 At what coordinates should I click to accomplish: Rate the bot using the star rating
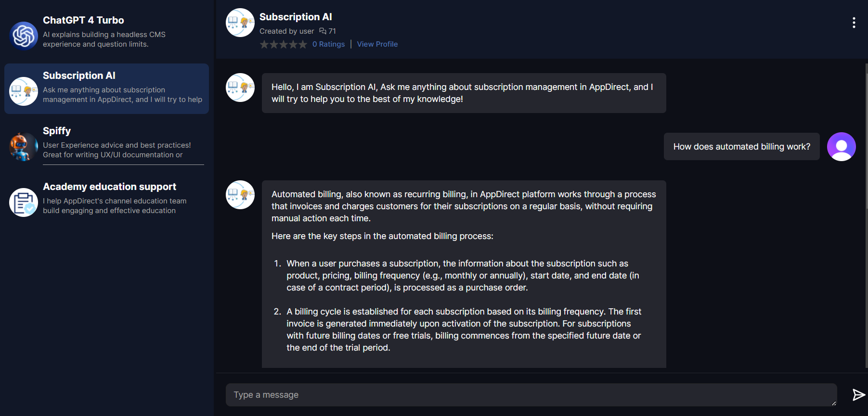283,44
